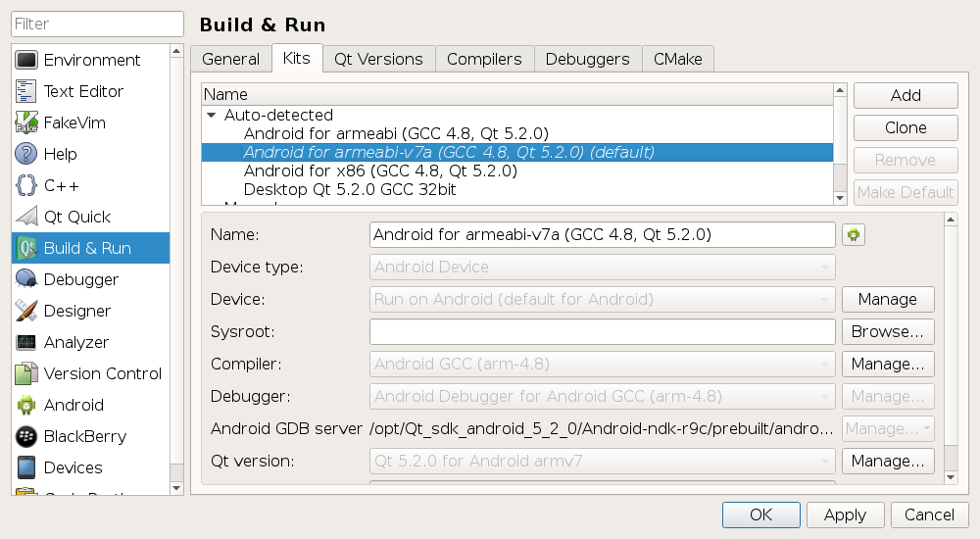Select the C++ braces icon
The height and width of the screenshot is (539, 980).
pos(26,185)
